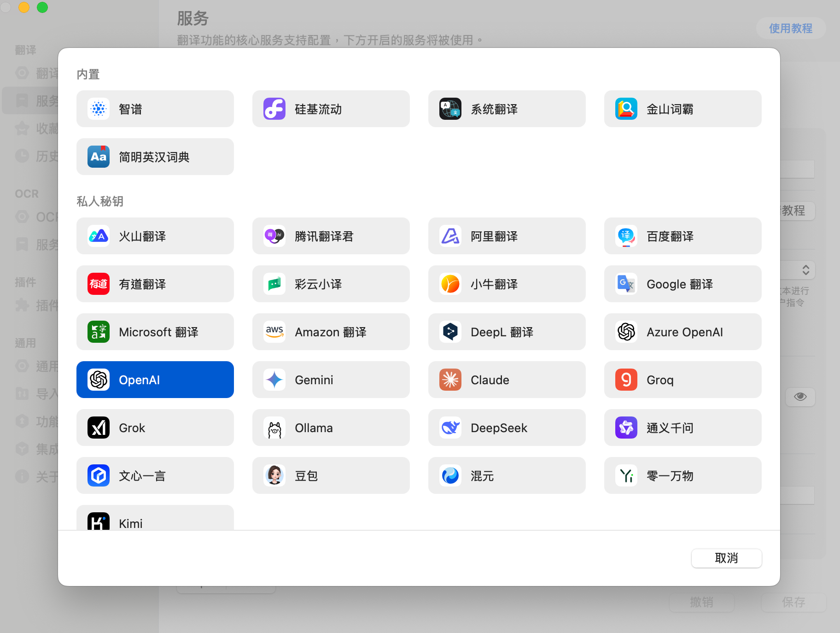Click the Ollama llama icon
The image size is (840, 633).
pos(274,428)
